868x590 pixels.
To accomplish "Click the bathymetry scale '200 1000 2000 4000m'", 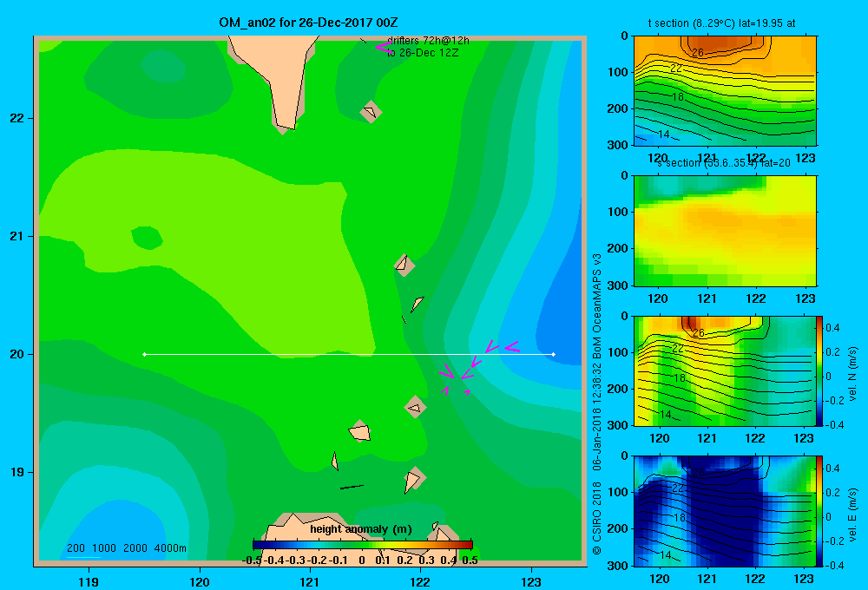I will [127, 548].
